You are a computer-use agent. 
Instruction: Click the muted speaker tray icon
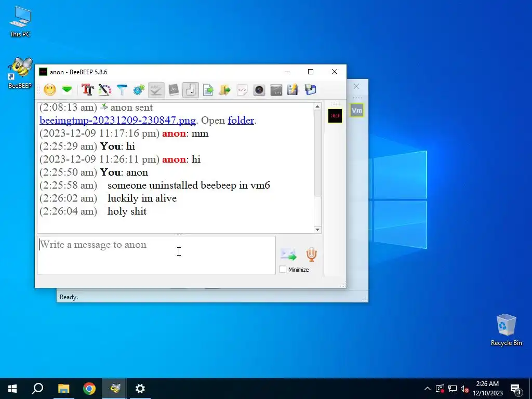coord(464,389)
